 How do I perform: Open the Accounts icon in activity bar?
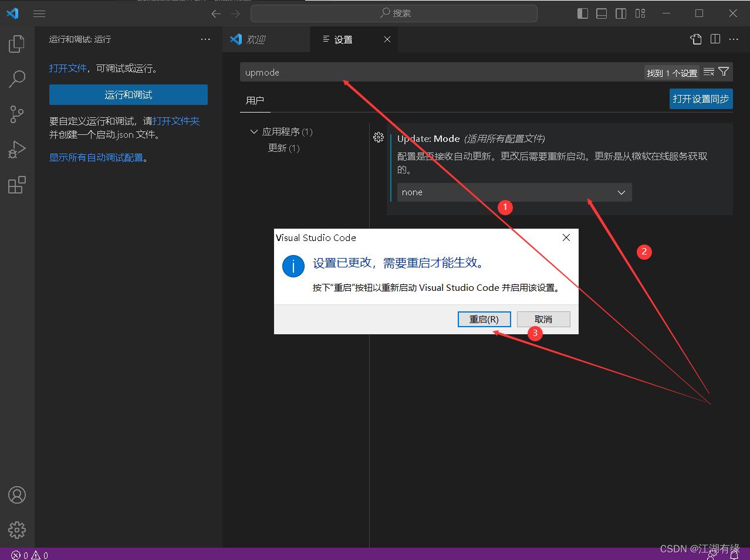click(17, 495)
